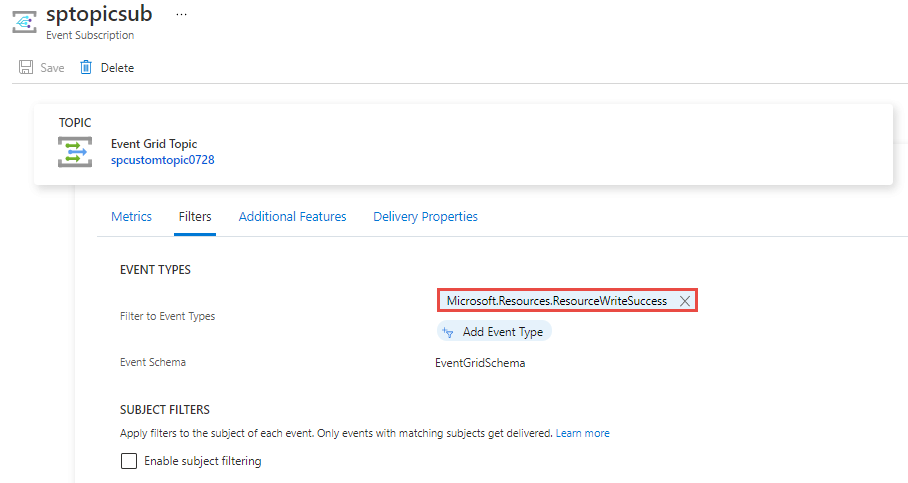908x483 pixels.
Task: Enable subject filtering checkbox
Action: (129, 461)
